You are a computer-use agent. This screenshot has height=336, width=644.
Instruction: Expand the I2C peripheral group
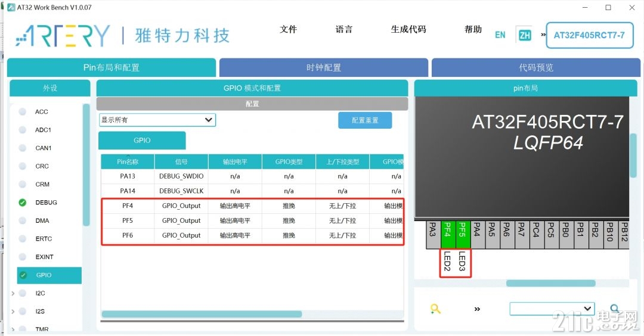(13, 293)
